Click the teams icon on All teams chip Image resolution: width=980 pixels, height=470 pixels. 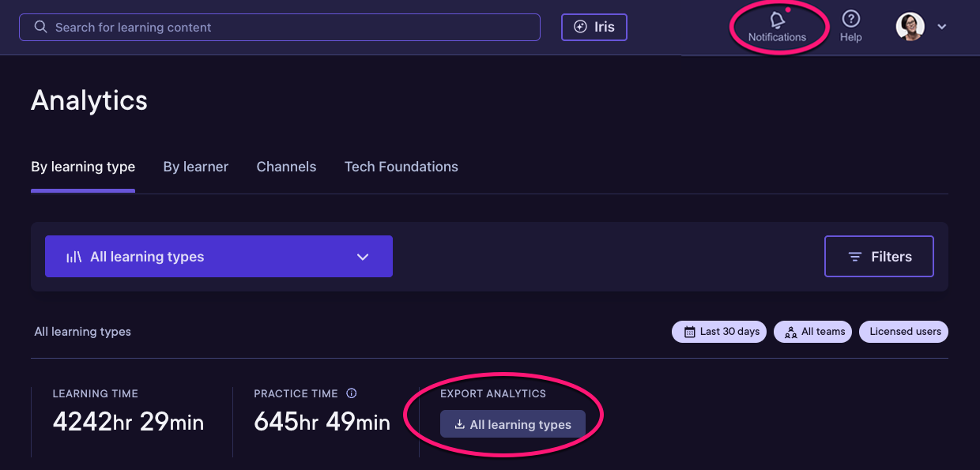tap(791, 332)
